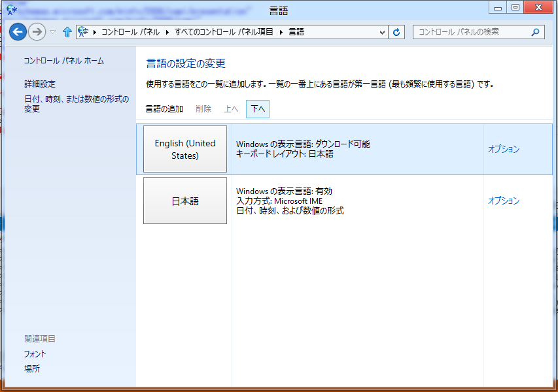Image resolution: width=558 pixels, height=392 pixels.
Task: Click the 上へ move up command
Action: (231, 108)
